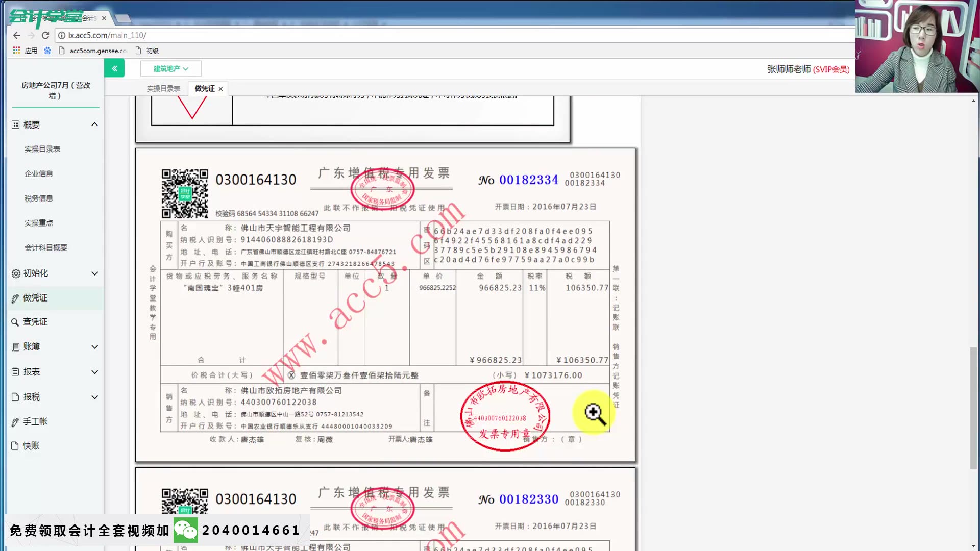Click the 手工帐 pencil icon
This screenshot has height=551, width=980.
[x=15, y=422]
